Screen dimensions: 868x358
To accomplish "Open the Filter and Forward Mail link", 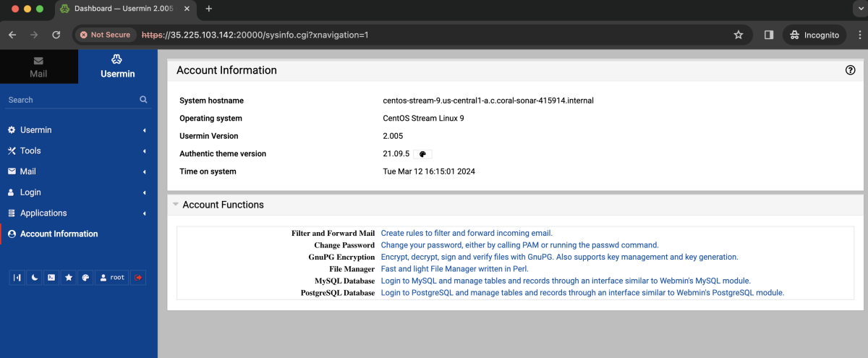I will click(x=467, y=233).
